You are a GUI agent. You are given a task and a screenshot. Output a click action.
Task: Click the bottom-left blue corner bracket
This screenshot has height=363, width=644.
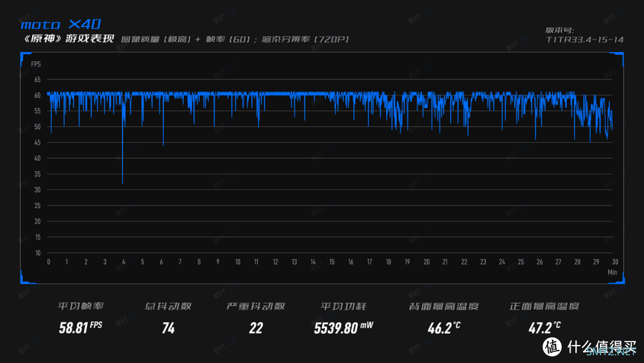click(26, 276)
